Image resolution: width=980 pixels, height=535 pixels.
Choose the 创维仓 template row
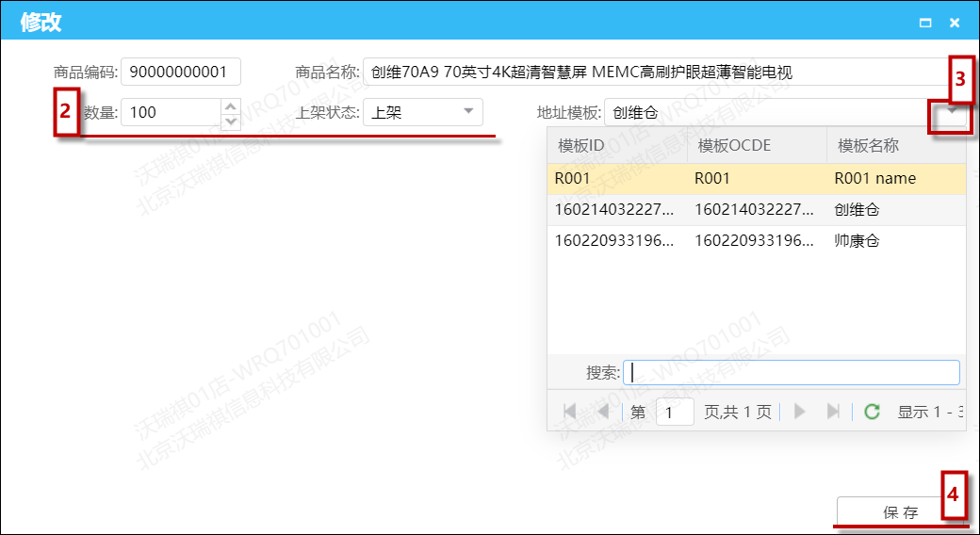click(x=756, y=210)
